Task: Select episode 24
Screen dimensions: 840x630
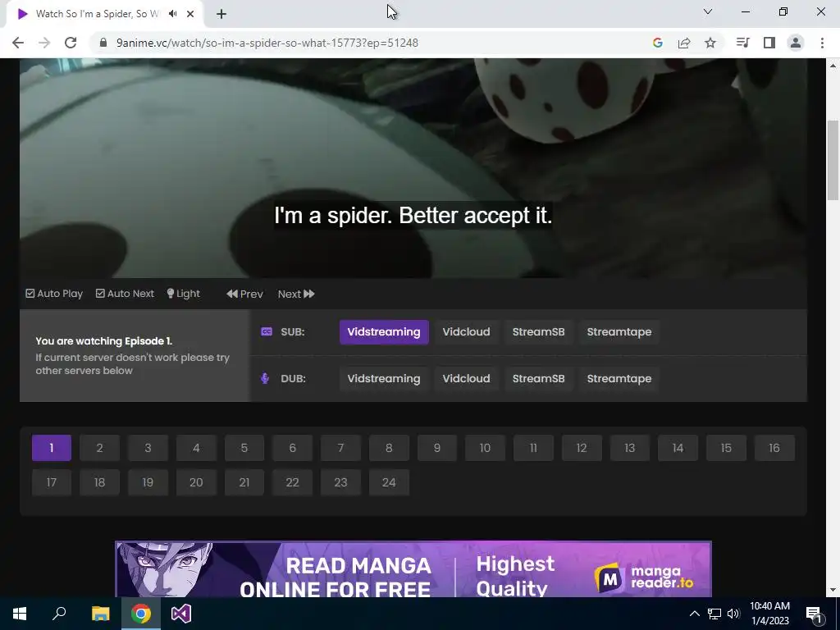Action: 389,482
